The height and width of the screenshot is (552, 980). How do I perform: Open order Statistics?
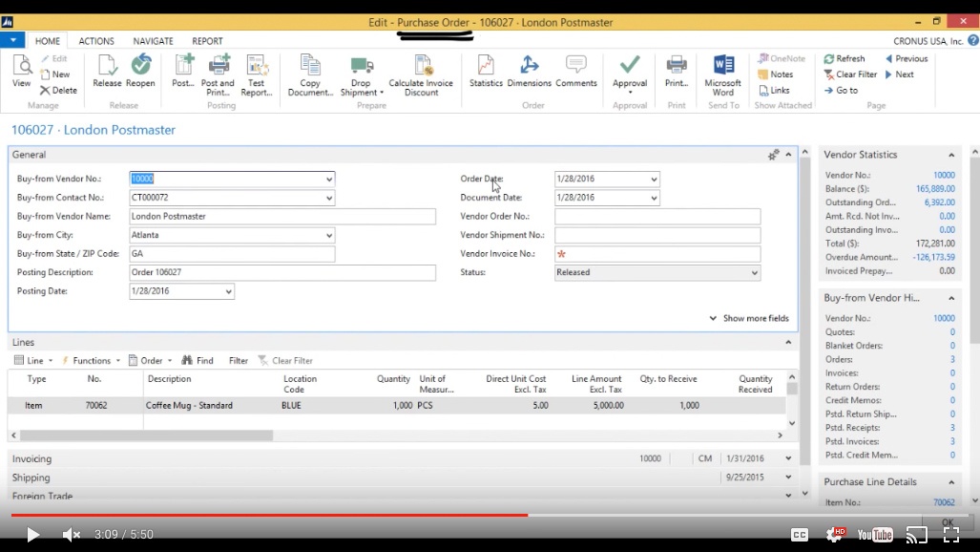pyautogui.click(x=486, y=72)
